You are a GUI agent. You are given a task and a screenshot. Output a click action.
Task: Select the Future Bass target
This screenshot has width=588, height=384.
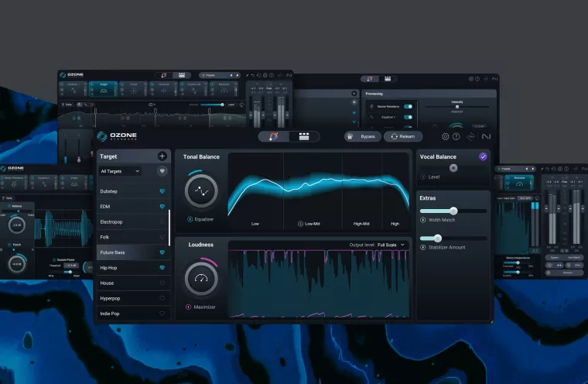(x=133, y=252)
